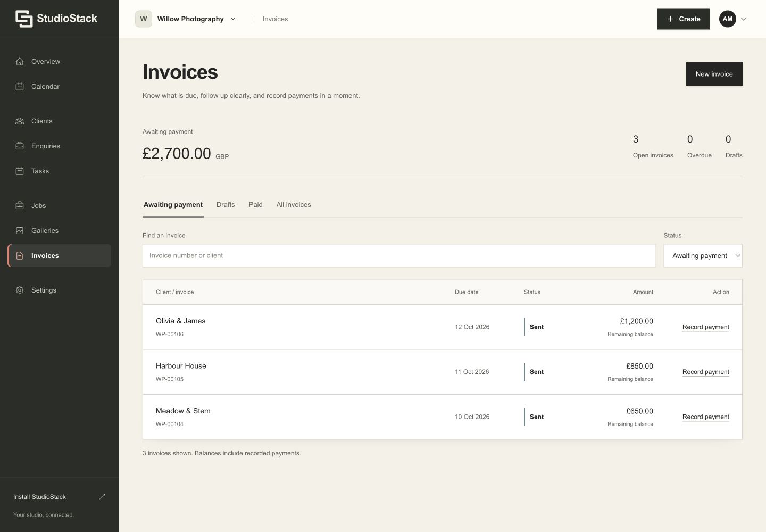Expand the Willow Photography workspace switcher
Viewport: 766px width, 532px height.
point(186,19)
